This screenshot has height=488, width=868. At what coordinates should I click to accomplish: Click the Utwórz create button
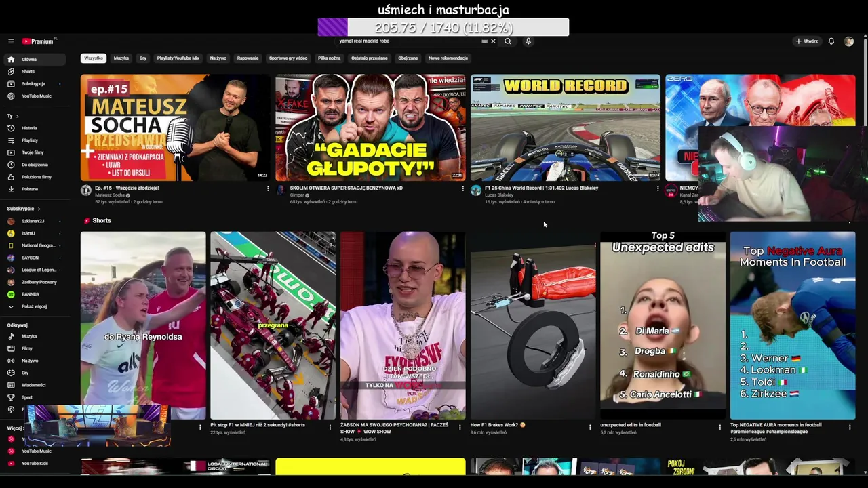tap(807, 41)
